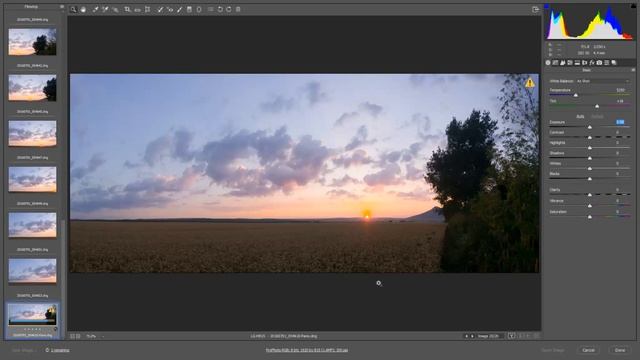The image size is (640, 360).
Task: Select the selected panorama thumbnail at filmstrip bottom
Action: coord(32,314)
